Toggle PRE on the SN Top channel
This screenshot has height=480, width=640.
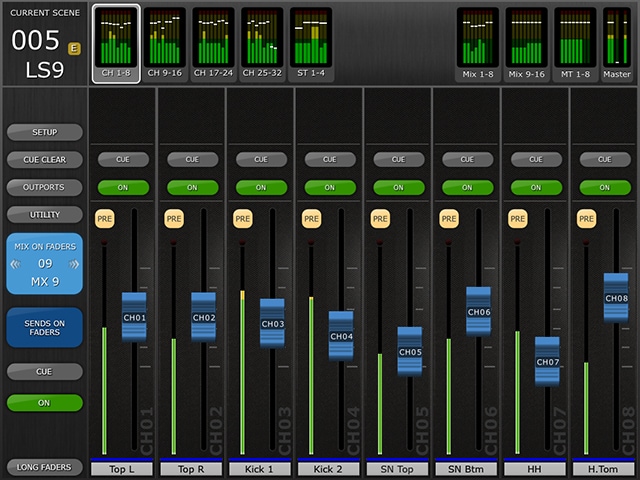[x=380, y=218]
